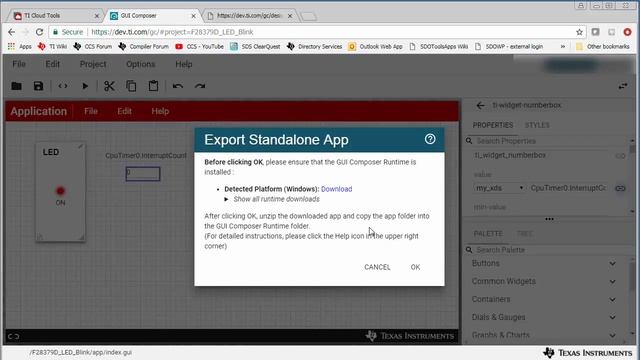The width and height of the screenshot is (640, 360).
Task: Show more bookmarks chevron
Action: (x=563, y=47)
